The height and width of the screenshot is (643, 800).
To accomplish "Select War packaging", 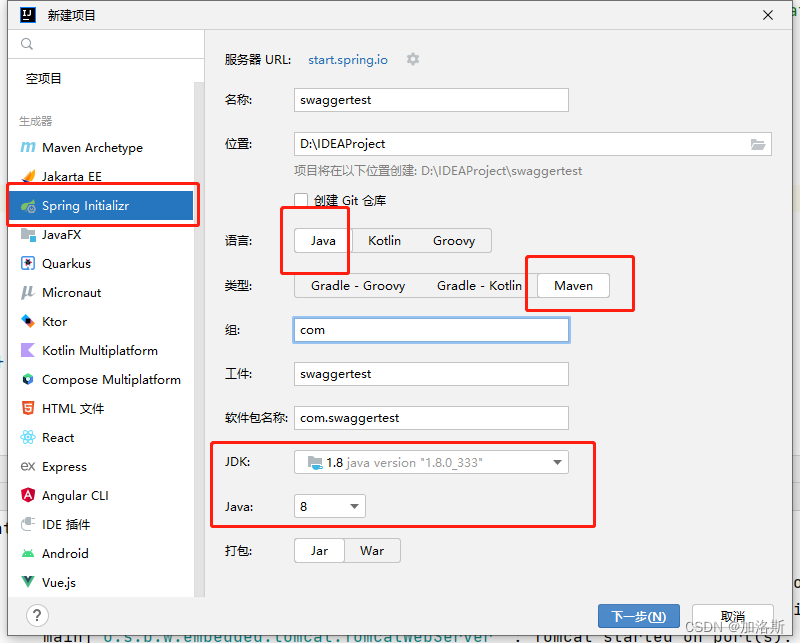I will (372, 551).
